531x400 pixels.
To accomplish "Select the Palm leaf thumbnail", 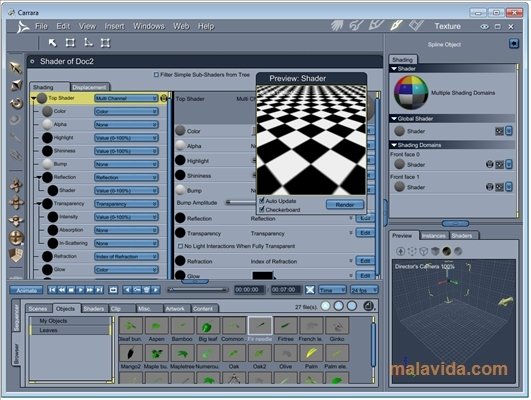I will (x=311, y=354).
